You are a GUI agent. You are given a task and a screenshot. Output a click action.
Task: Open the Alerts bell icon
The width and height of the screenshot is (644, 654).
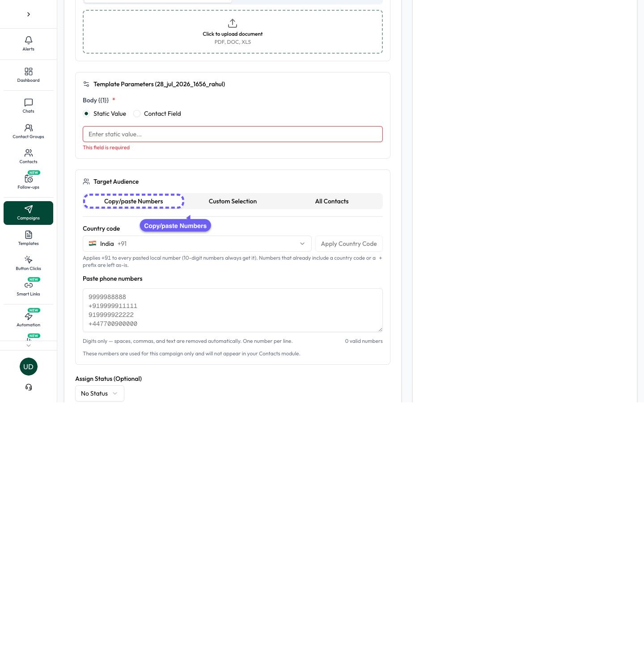(x=29, y=40)
